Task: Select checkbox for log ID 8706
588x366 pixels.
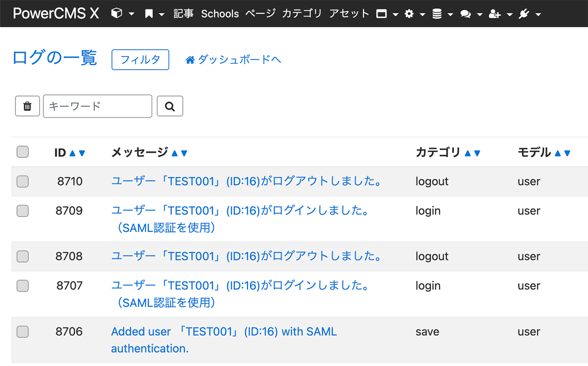Action: point(23,332)
